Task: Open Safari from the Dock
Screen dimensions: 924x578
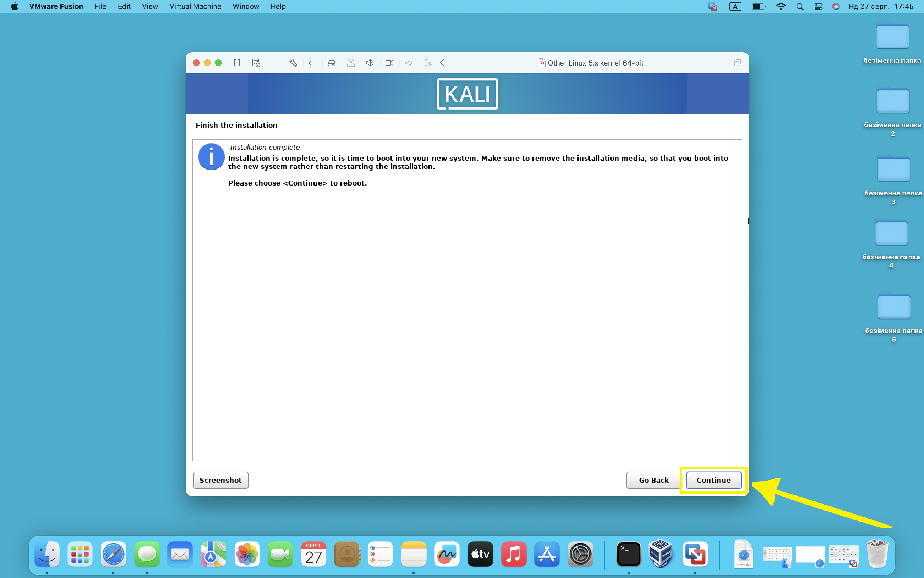Action: pyautogui.click(x=113, y=554)
